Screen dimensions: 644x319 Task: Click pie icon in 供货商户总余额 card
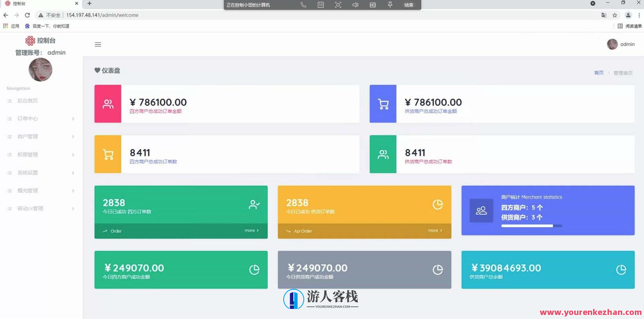click(x=621, y=270)
